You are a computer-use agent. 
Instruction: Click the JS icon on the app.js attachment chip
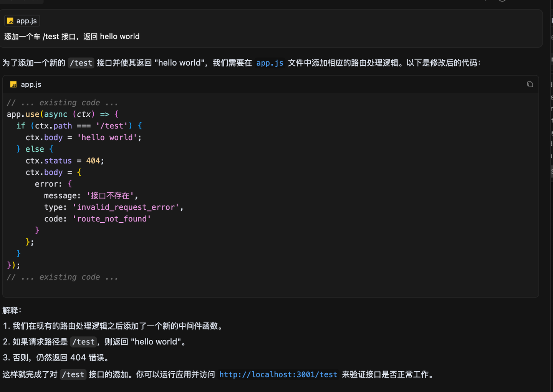coord(9,20)
